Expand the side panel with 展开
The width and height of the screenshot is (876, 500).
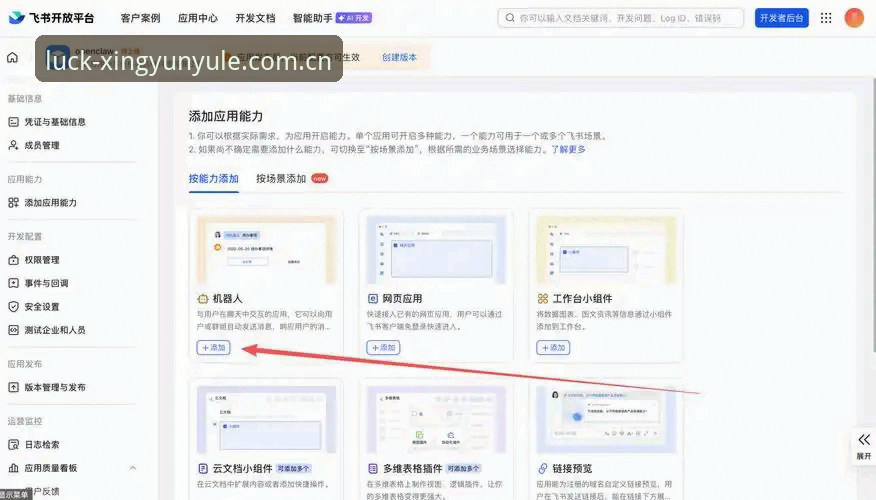(864, 446)
